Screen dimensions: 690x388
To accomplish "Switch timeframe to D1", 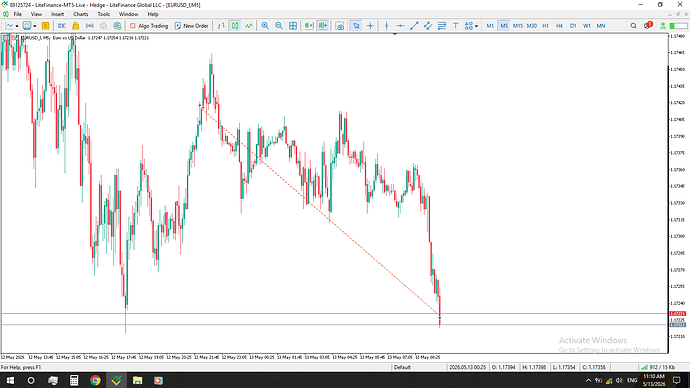I will pyautogui.click(x=573, y=26).
